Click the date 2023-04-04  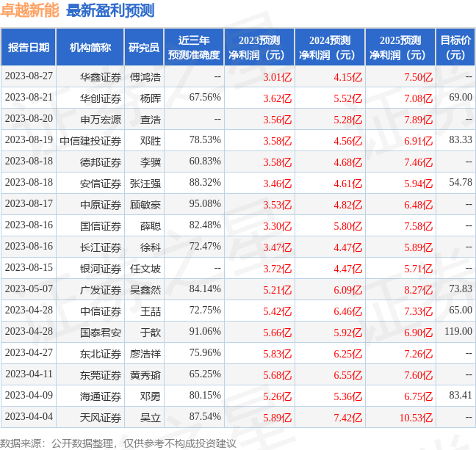(x=29, y=416)
